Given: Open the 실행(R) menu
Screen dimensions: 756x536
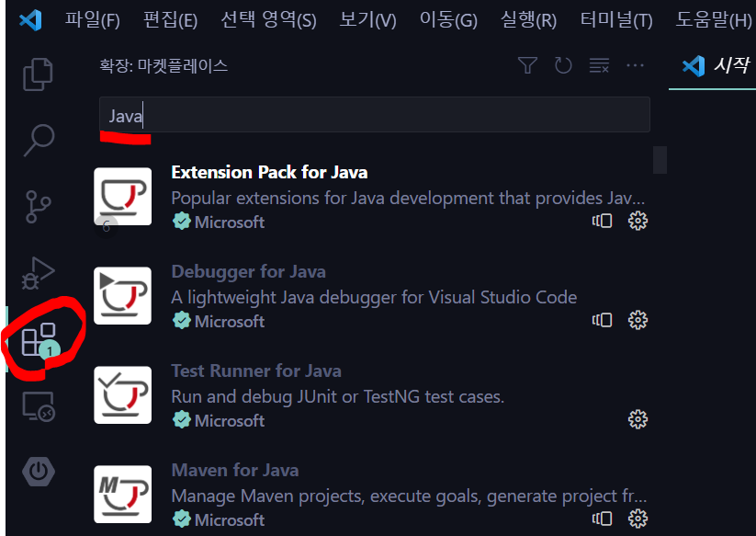Looking at the screenshot, I should (528, 20).
